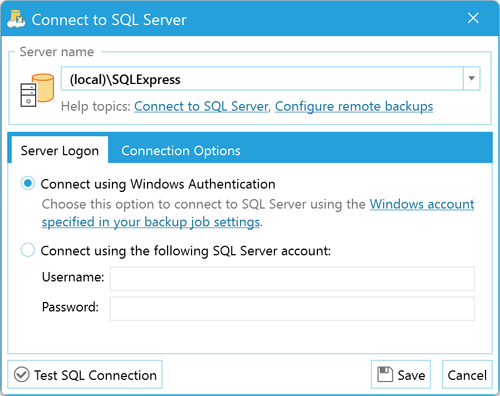This screenshot has height=396, width=500.
Task: Click the Username input field
Action: pos(292,278)
